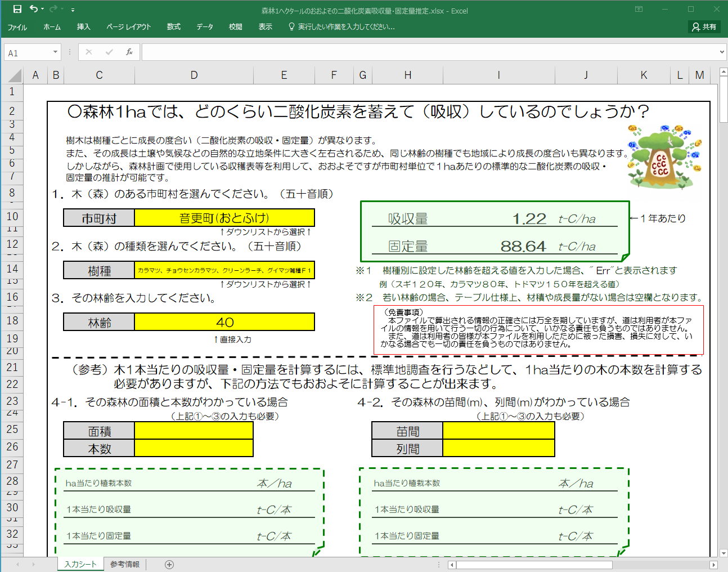Click the 共有 (Share) button
The width and height of the screenshot is (728, 572).
(x=704, y=26)
